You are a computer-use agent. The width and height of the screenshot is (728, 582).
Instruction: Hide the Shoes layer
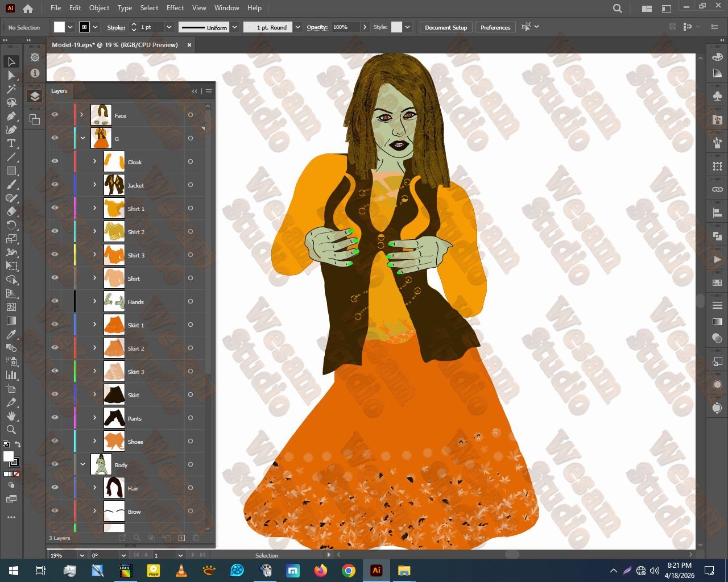tap(55, 441)
